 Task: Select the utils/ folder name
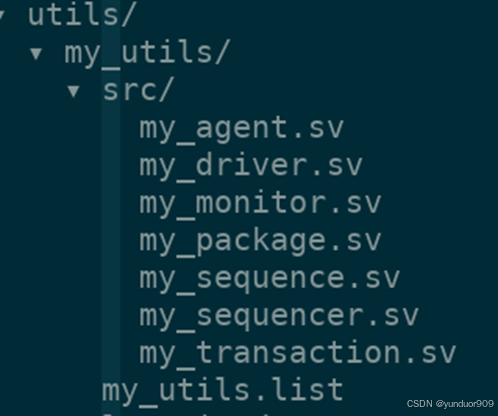[81, 15]
